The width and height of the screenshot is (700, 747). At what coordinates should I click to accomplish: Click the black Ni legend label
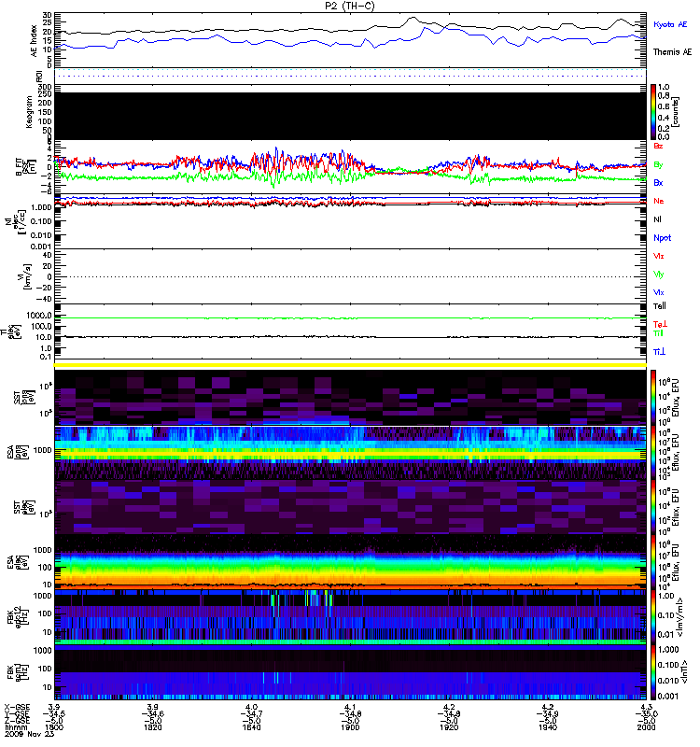coord(658,219)
